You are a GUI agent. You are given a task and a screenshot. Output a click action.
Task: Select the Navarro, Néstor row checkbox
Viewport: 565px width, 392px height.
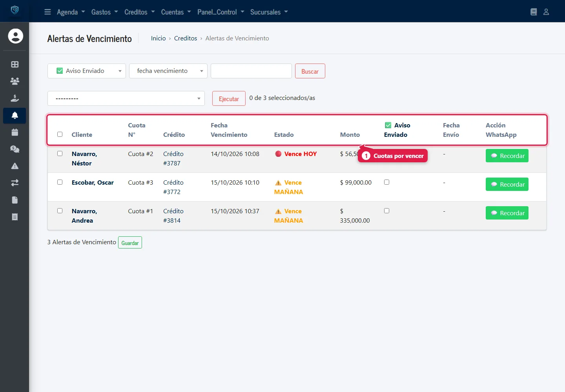[60, 153]
